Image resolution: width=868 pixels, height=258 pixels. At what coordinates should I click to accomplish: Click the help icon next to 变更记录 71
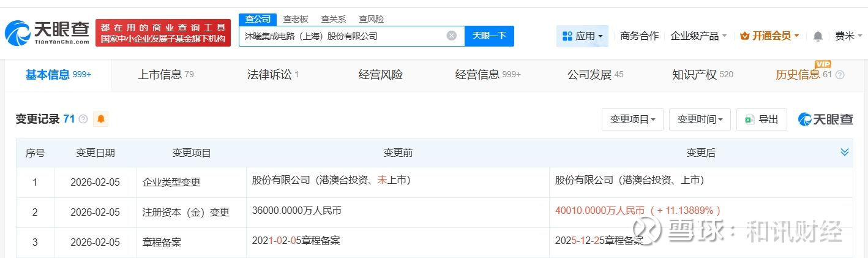click(x=83, y=119)
